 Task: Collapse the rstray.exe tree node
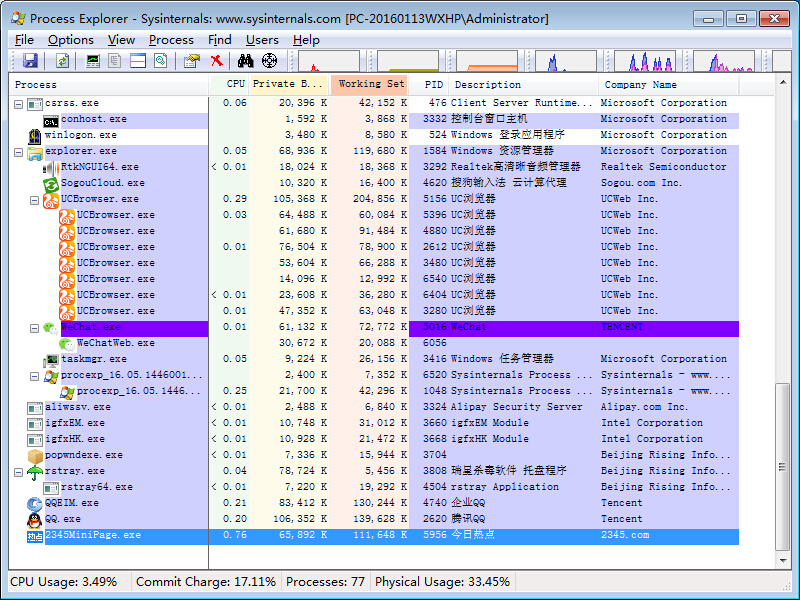[x=18, y=472]
